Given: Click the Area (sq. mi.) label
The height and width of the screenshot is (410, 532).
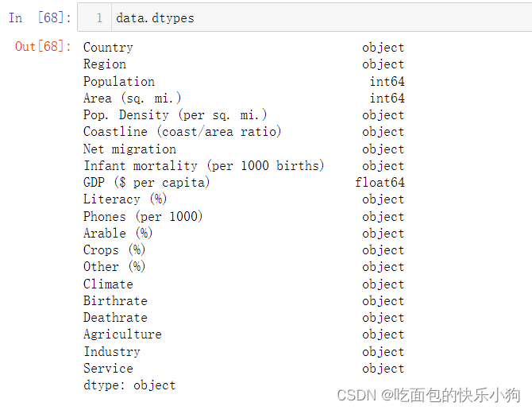Looking at the screenshot, I should point(133,99).
